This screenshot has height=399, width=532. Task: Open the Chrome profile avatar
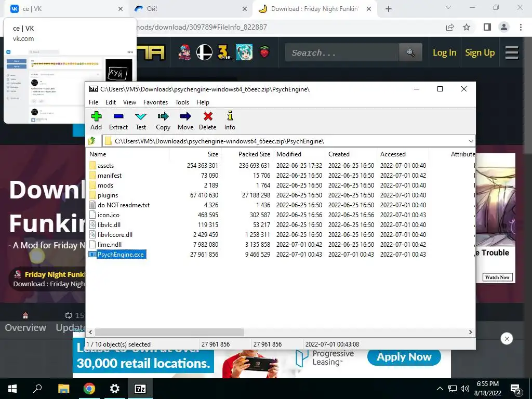pos(504,27)
